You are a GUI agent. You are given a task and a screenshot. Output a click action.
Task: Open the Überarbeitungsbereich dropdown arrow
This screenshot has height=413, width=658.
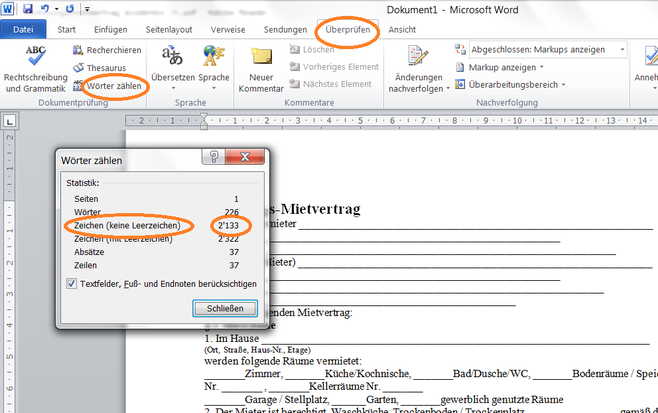[564, 85]
